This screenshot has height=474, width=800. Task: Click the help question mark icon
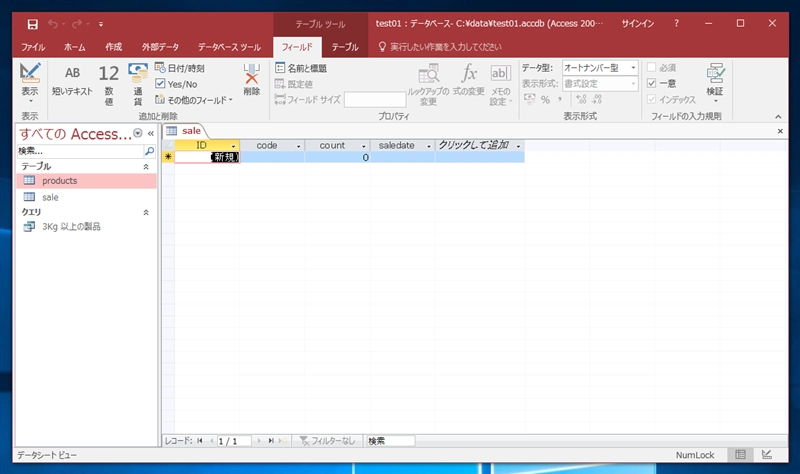click(x=677, y=23)
